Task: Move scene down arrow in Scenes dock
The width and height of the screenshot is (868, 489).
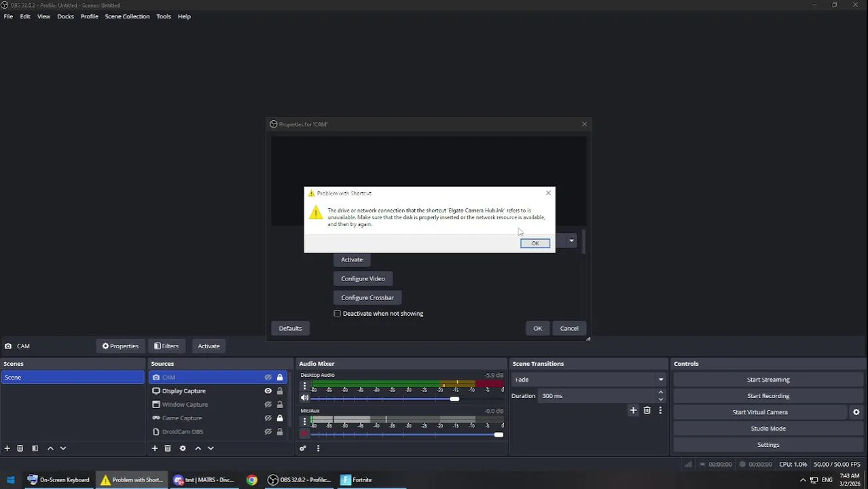Action: (63, 448)
